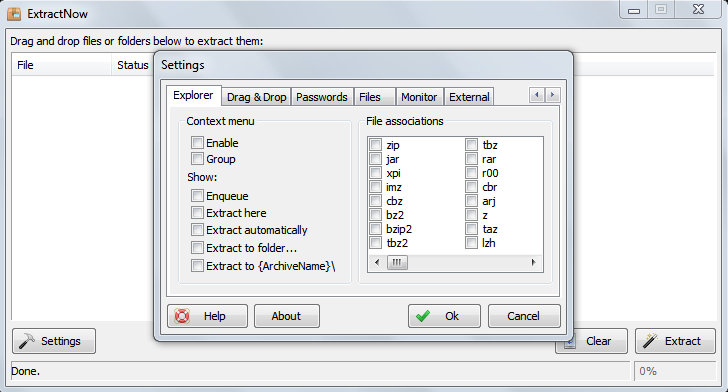Image resolution: width=728 pixels, height=392 pixels.
Task: Click the magic wand Extract icon
Action: point(650,341)
